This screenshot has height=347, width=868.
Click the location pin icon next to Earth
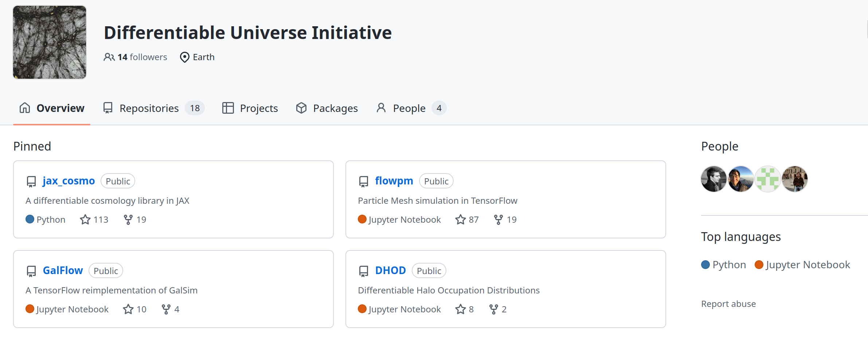pyautogui.click(x=185, y=57)
